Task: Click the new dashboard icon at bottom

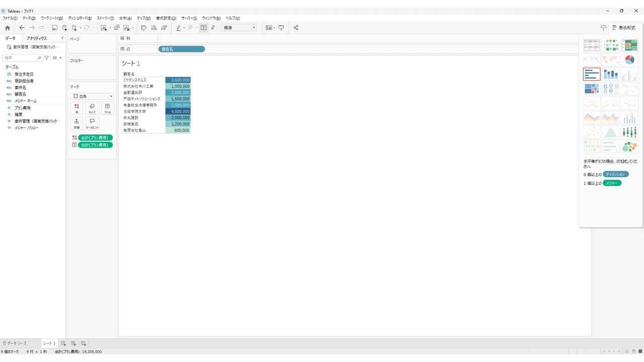Action: click(x=73, y=343)
